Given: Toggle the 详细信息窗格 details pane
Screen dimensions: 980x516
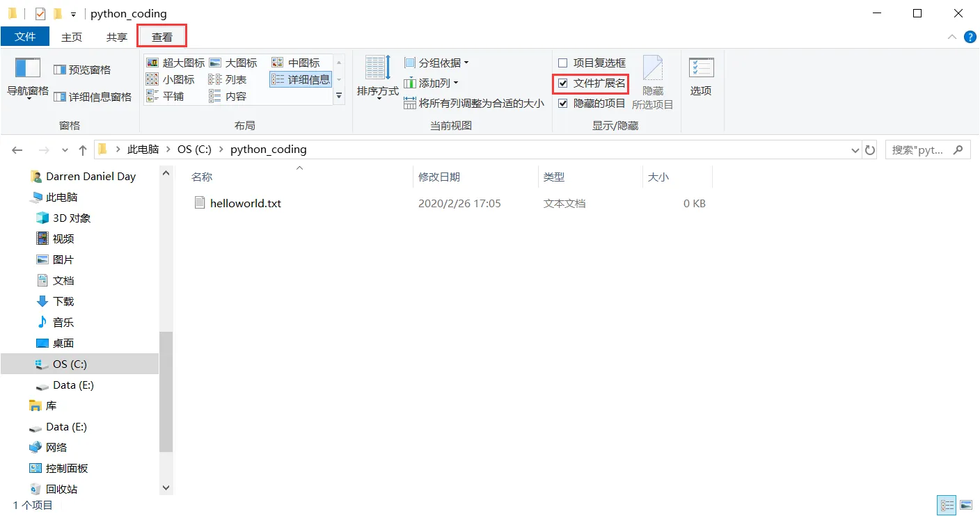Looking at the screenshot, I should click(x=93, y=97).
